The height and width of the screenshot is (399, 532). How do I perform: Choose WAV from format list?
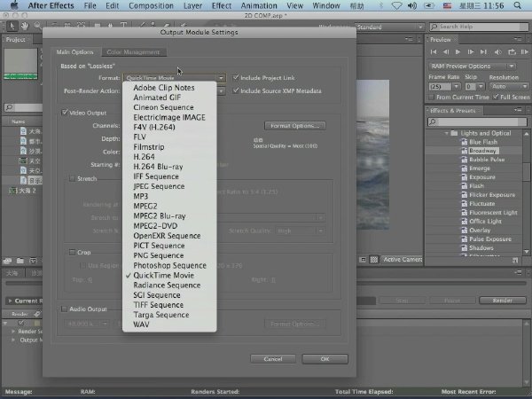click(x=169, y=325)
